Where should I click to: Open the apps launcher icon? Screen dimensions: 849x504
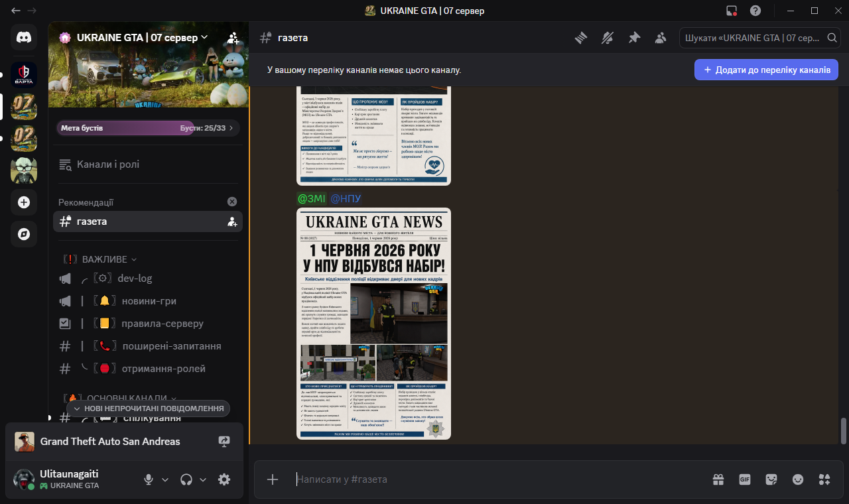click(x=824, y=479)
